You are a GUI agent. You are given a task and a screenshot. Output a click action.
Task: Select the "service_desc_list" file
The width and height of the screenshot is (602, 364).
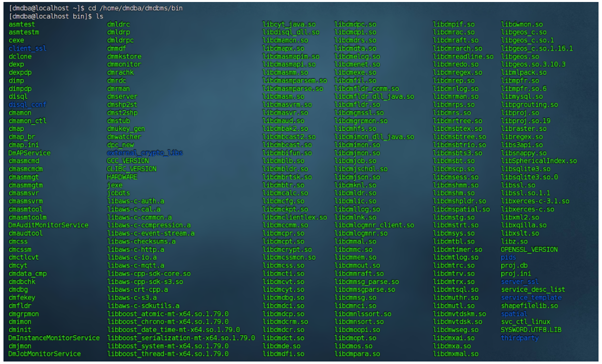click(x=533, y=290)
